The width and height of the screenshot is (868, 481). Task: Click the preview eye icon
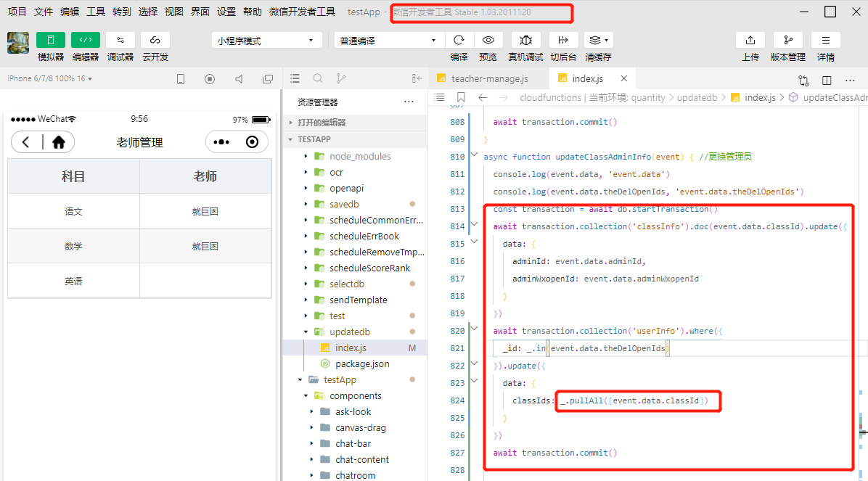point(488,40)
